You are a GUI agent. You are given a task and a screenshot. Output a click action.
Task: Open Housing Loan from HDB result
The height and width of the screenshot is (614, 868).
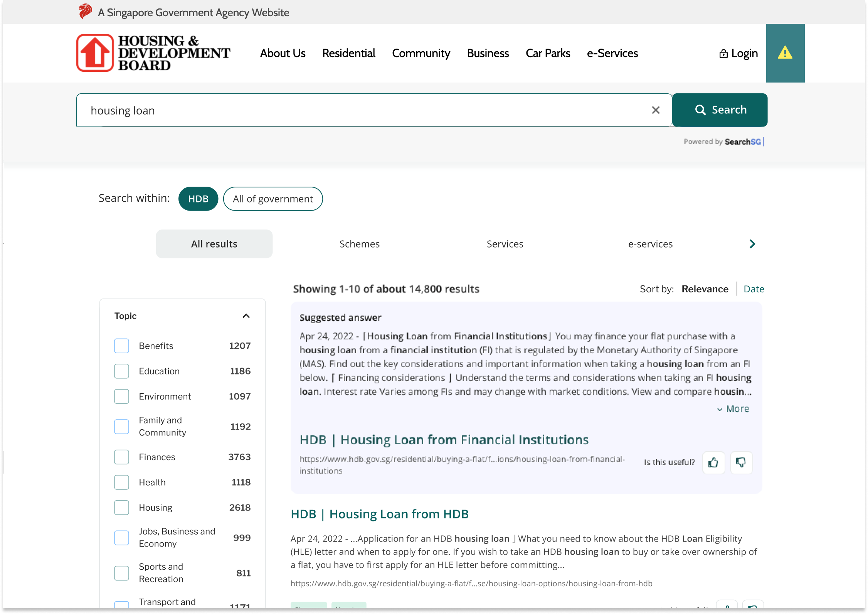[379, 514]
